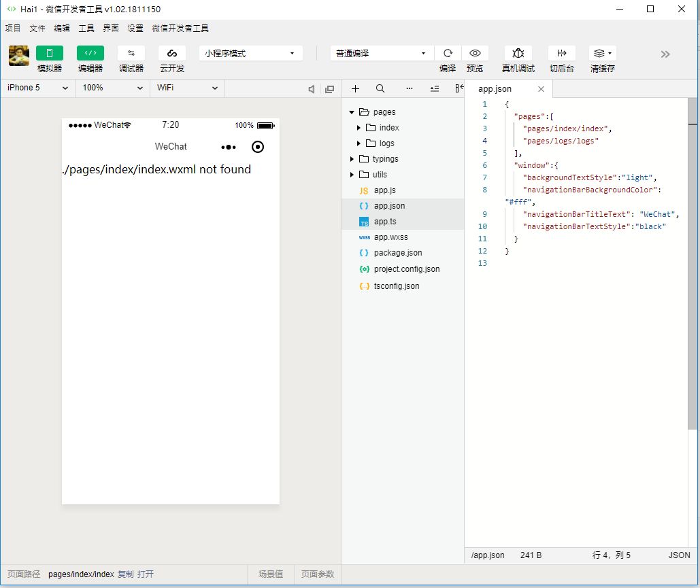Click line number 13 in the gutter

coord(482,263)
